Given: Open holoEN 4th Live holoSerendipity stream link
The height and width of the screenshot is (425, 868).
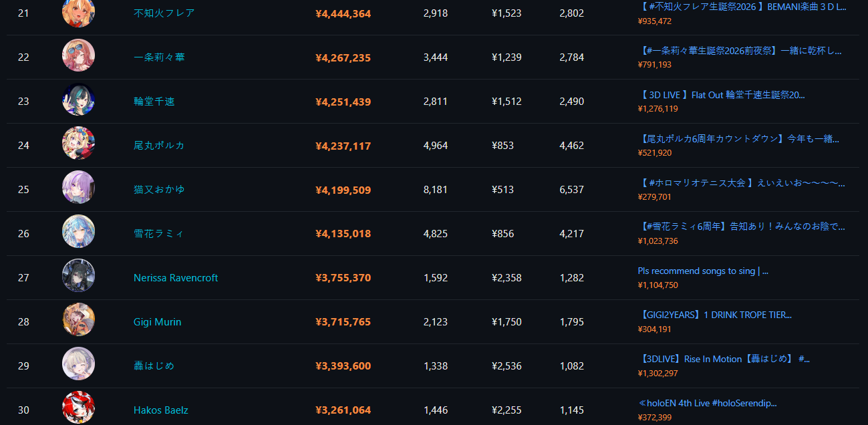Looking at the screenshot, I should tap(707, 403).
